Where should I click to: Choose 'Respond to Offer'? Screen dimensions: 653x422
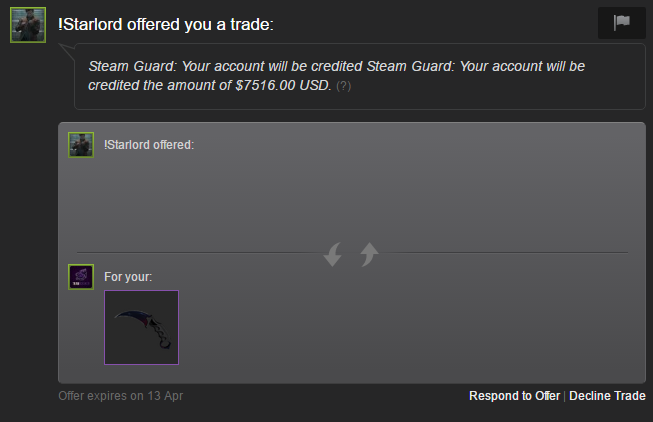pyautogui.click(x=514, y=396)
